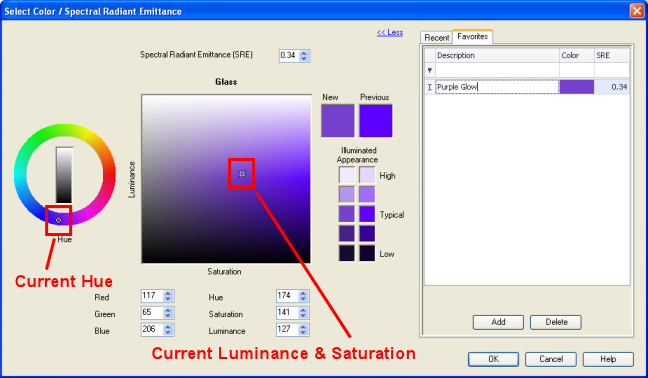648x378 pixels.
Task: Click the grayscale bar inside the hue wheel
Action: [64, 175]
